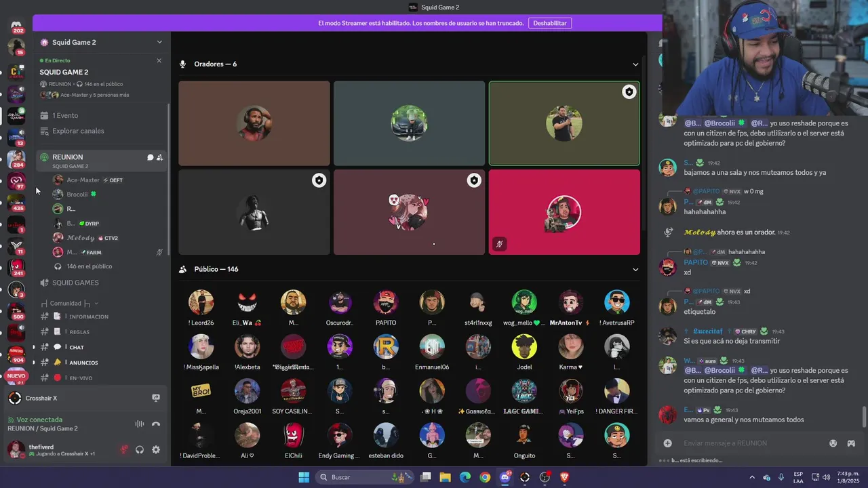The height and width of the screenshot is (488, 868).
Task: Disconnect from voice with hang-up icon
Action: [x=156, y=424]
